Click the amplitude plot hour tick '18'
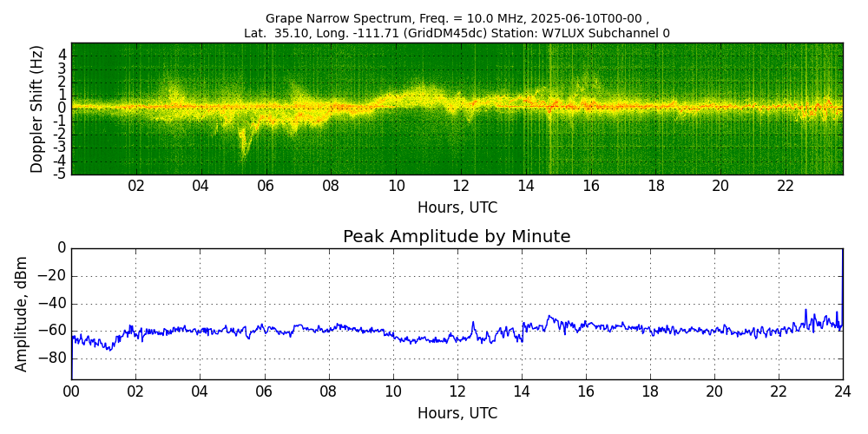This screenshot has height=434, width=868. pyautogui.click(x=650, y=392)
